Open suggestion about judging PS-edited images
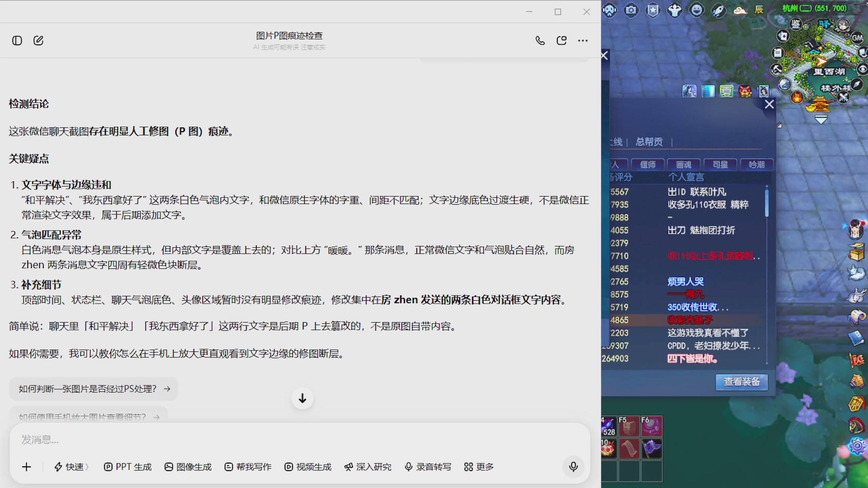The height and width of the screenshot is (488, 868). pos(94,389)
